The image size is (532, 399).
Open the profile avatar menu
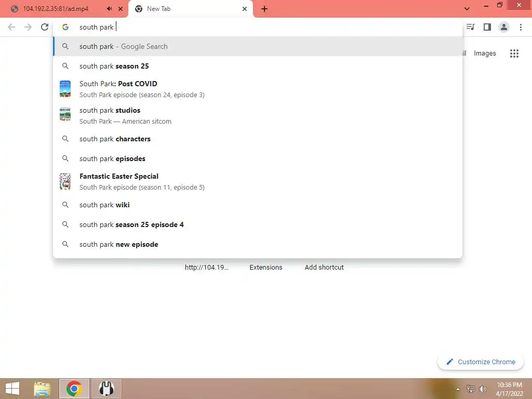click(x=504, y=27)
